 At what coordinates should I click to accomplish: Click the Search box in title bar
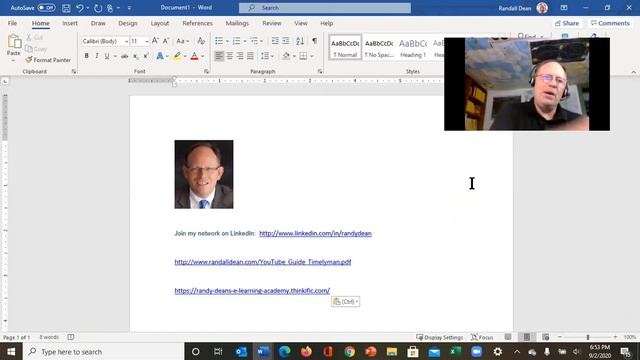[x=325, y=8]
